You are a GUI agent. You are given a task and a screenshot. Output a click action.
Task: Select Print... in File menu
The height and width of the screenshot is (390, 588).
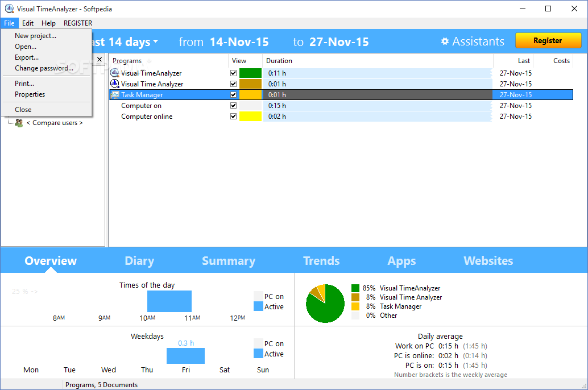[x=47, y=83]
